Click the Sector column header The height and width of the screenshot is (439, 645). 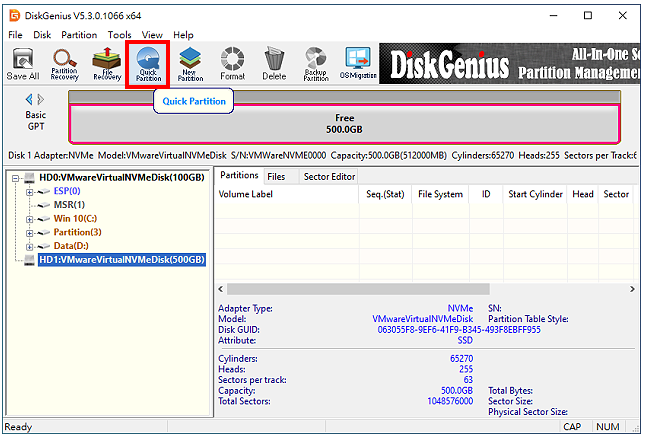coord(616,194)
